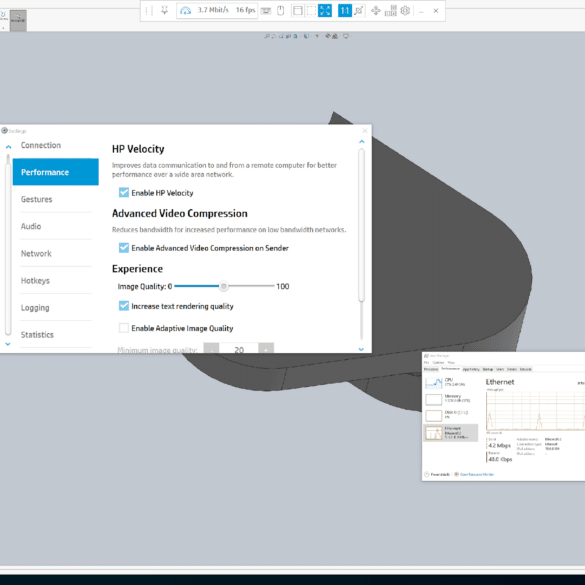Image resolution: width=585 pixels, height=585 pixels.
Task: Click the settings content vertical scrollbar
Action: click(361, 225)
